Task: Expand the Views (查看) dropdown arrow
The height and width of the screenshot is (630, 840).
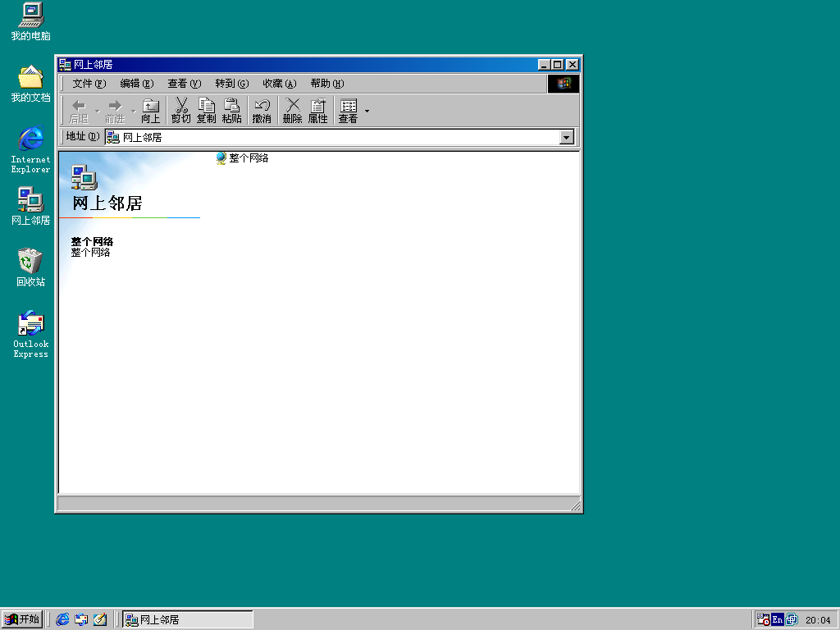Action: click(367, 111)
